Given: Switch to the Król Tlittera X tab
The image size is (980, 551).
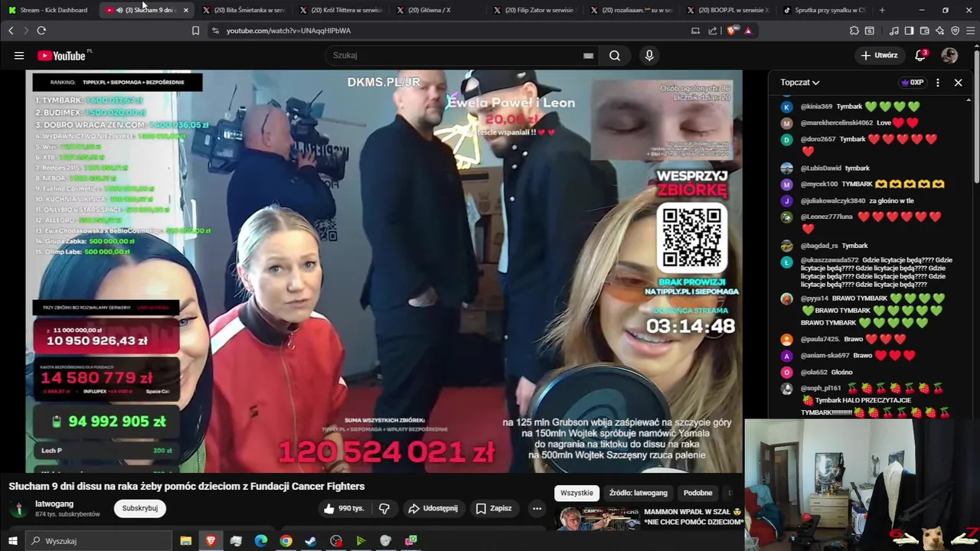Looking at the screenshot, I should pyautogui.click(x=340, y=10).
